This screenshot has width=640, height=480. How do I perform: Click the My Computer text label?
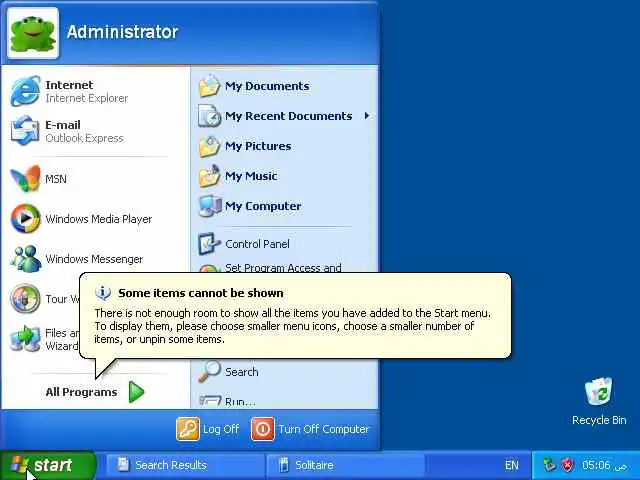(x=263, y=206)
